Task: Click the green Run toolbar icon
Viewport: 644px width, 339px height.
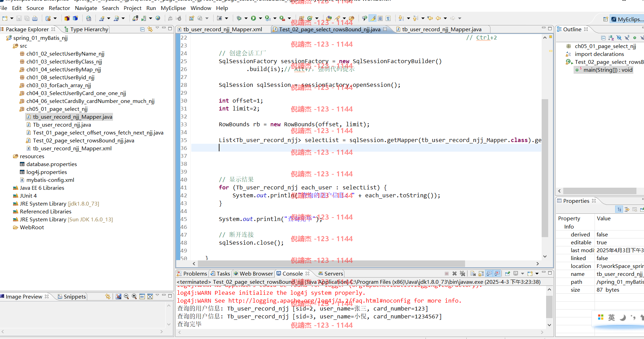Action: [253, 18]
